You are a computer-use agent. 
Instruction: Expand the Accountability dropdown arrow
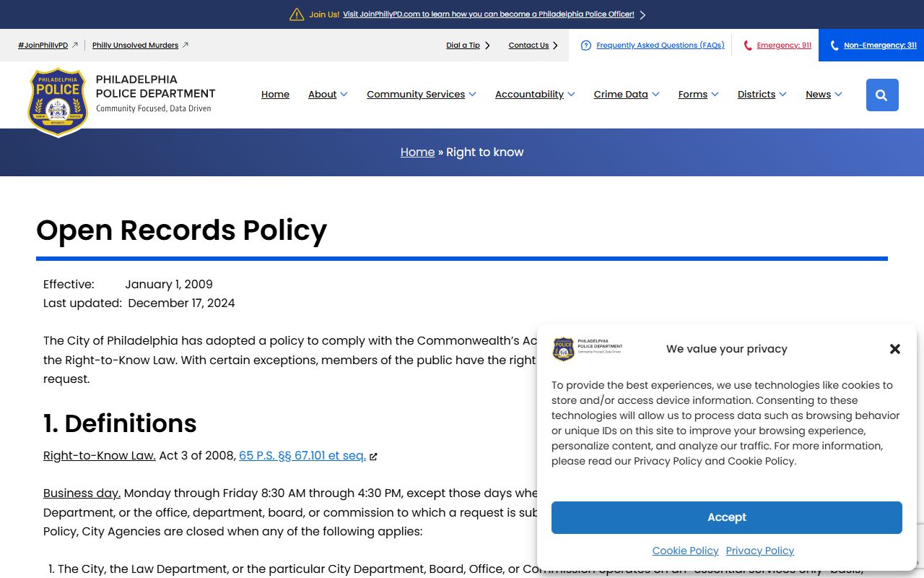pos(571,94)
